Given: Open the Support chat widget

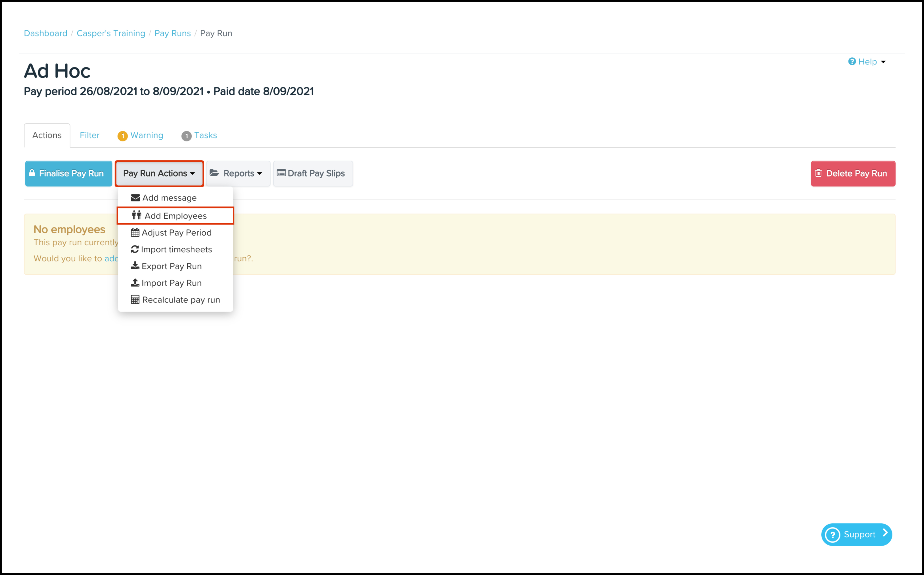Looking at the screenshot, I should coord(856,534).
